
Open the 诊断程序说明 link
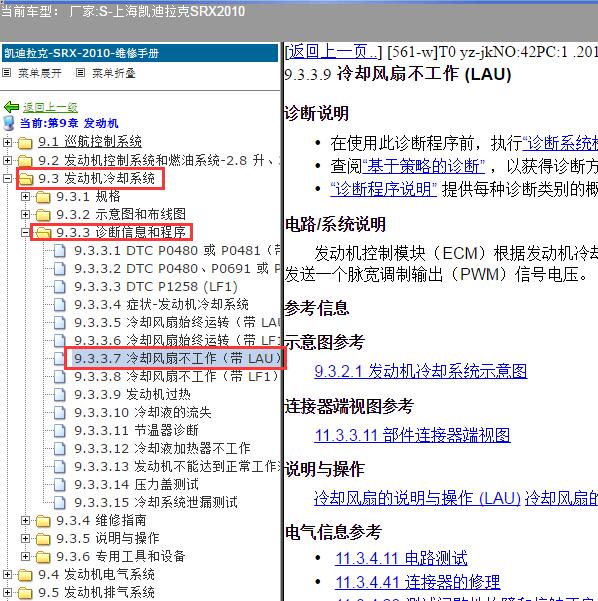[383, 189]
